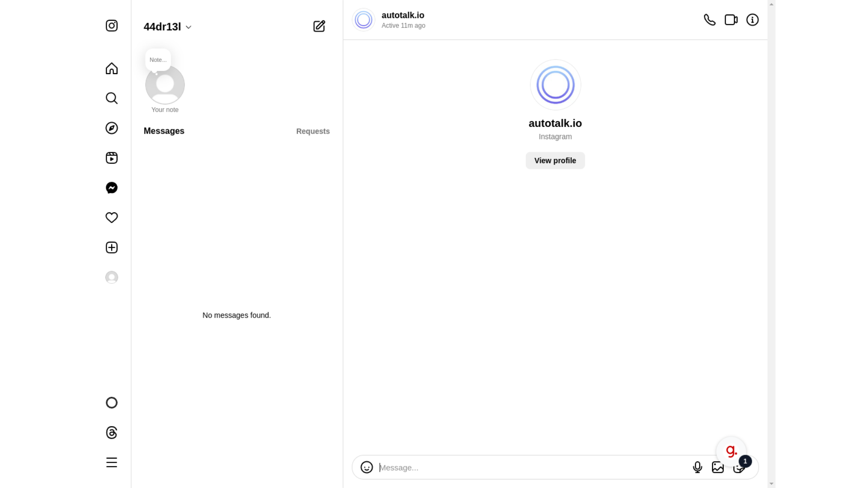Click the 'No messages found.' text
This screenshot has width=868, height=488.
tap(237, 315)
